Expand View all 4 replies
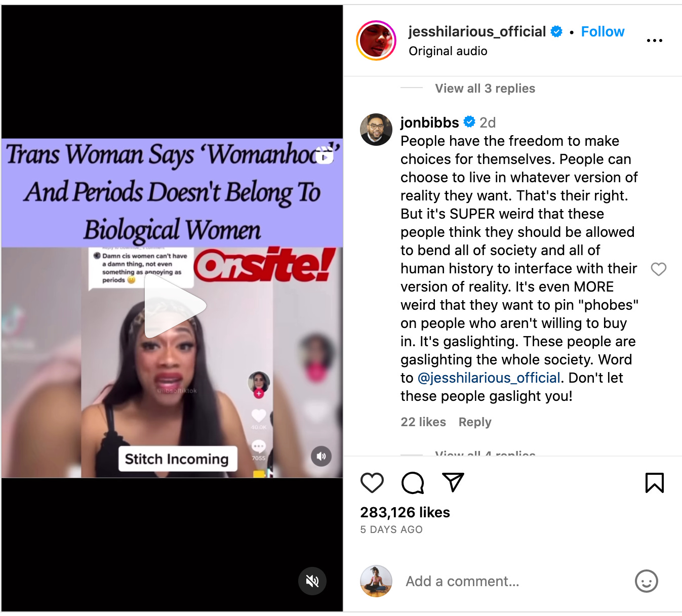This screenshot has width=682, height=616. pyautogui.click(x=485, y=453)
